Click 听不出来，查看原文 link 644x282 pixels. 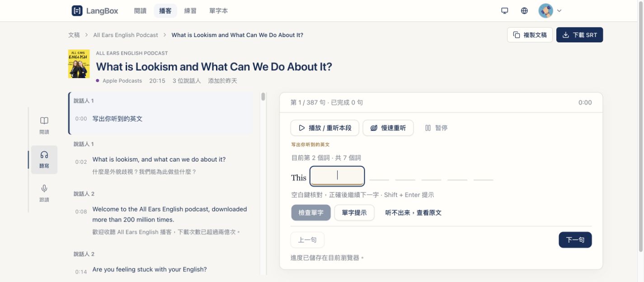pyautogui.click(x=413, y=213)
